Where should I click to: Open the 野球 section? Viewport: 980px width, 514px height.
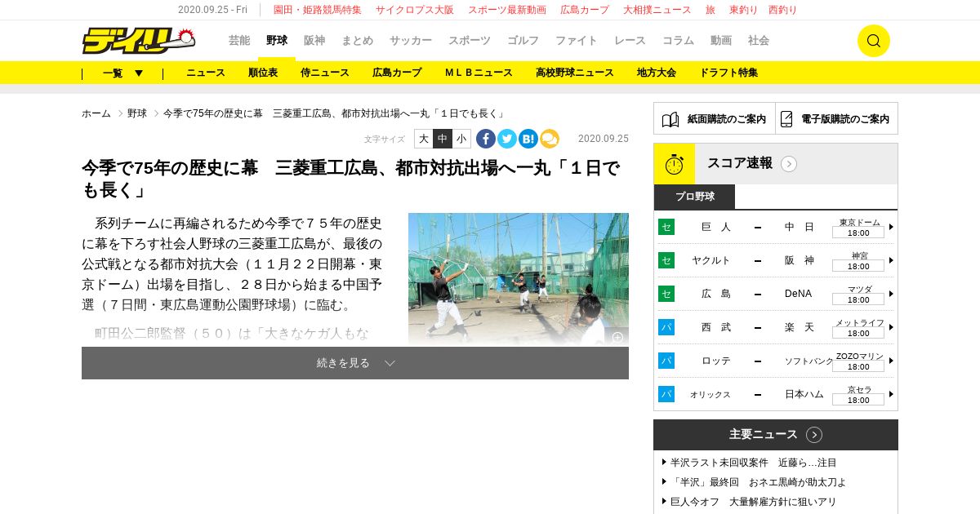point(277,41)
